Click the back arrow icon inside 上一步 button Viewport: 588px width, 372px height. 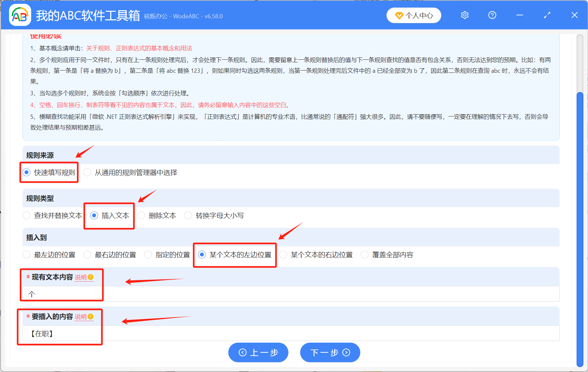click(x=243, y=352)
